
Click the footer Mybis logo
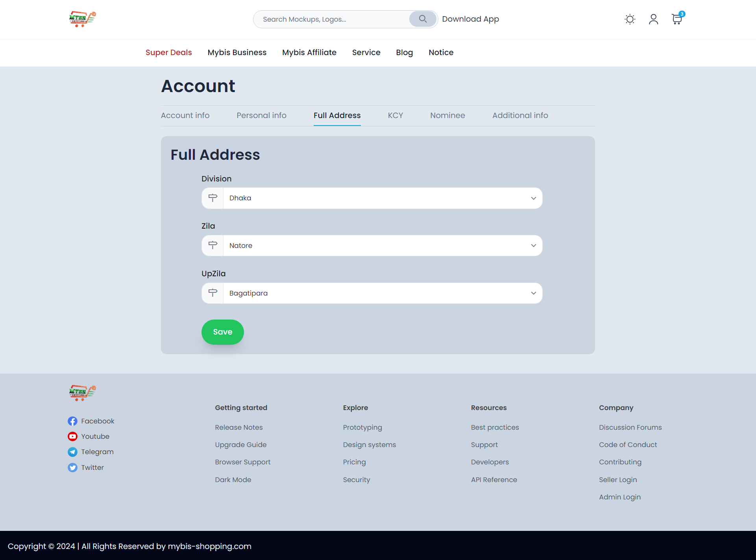point(82,393)
